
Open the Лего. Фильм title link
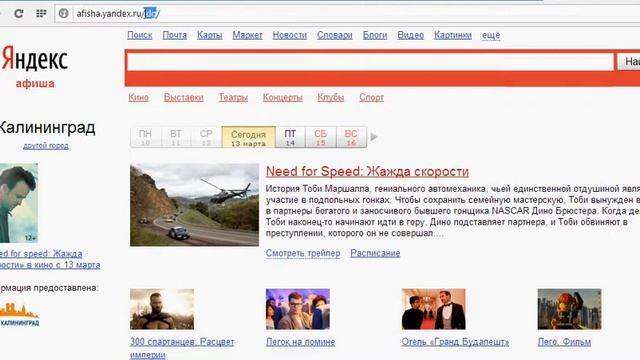pyautogui.click(x=564, y=342)
